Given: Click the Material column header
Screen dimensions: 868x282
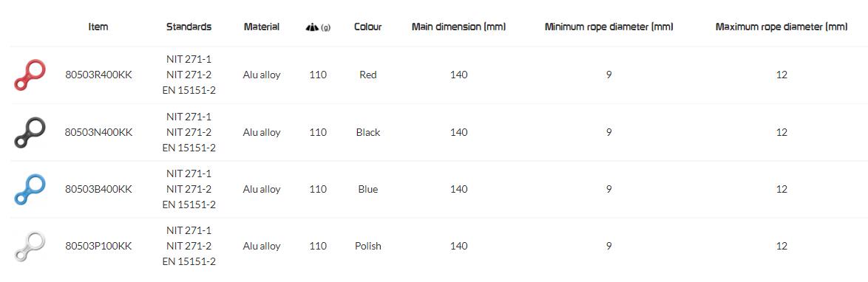Looking at the screenshot, I should click(x=261, y=27).
